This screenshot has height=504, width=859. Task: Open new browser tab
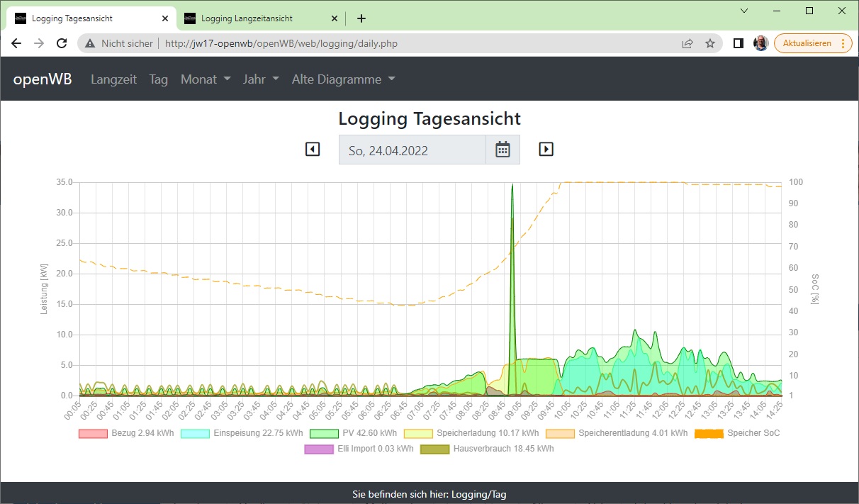click(361, 18)
